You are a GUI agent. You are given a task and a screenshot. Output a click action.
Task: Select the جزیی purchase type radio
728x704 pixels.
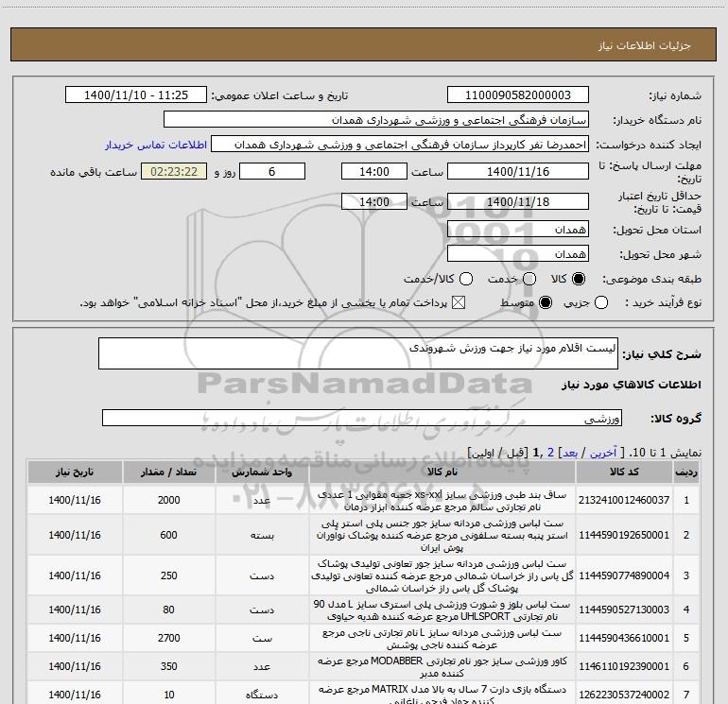(x=600, y=302)
